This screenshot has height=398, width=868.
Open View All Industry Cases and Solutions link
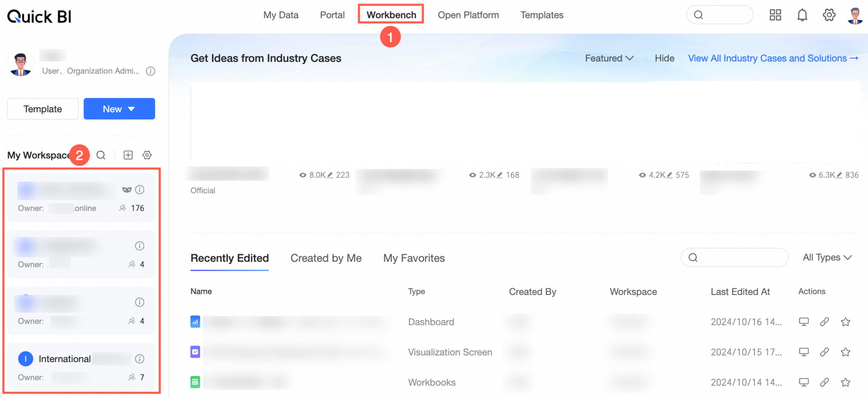pos(773,58)
